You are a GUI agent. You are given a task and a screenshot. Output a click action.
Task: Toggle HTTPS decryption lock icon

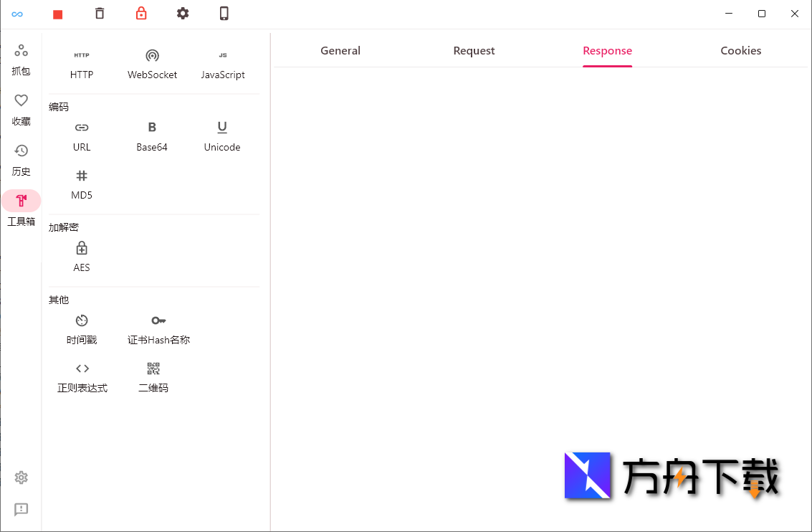[141, 13]
